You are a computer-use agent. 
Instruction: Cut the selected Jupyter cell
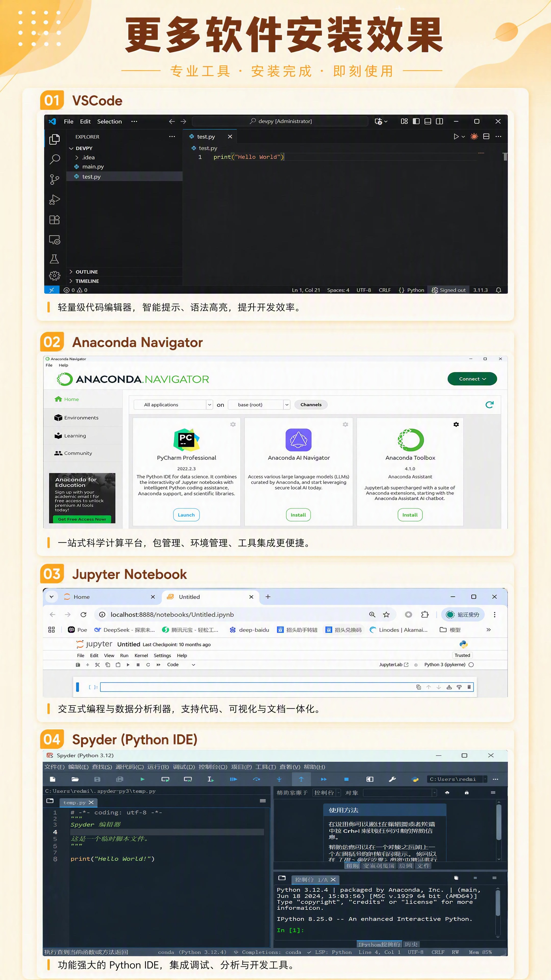tap(97, 665)
